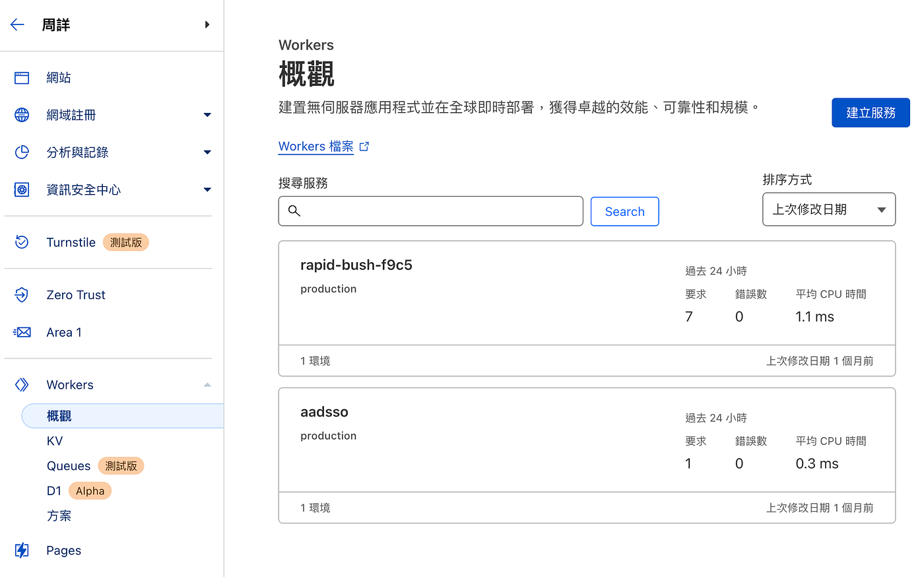Screen dimensions: 924x577
Task: Expand the 網域註冊 submenu arrow
Action: 207,115
